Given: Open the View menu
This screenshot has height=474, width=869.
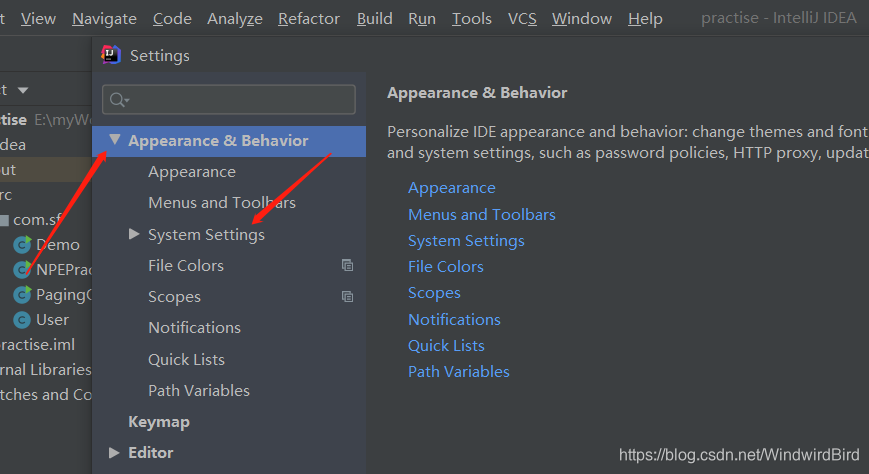Looking at the screenshot, I should pyautogui.click(x=38, y=19).
